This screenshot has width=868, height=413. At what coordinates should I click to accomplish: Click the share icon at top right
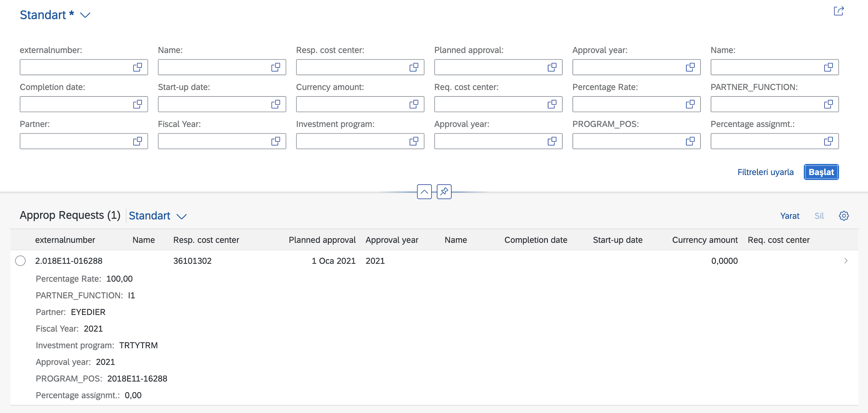(839, 11)
